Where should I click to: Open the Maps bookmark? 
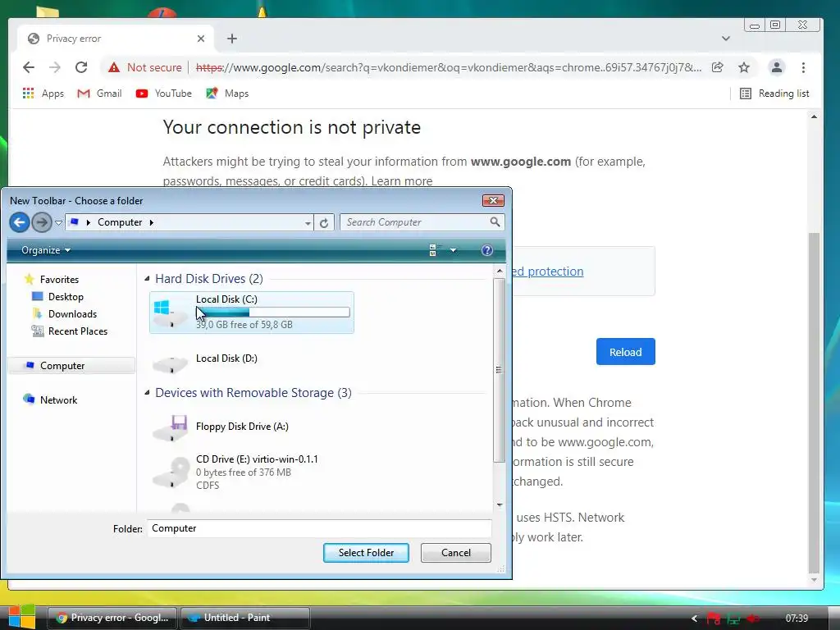(x=227, y=94)
